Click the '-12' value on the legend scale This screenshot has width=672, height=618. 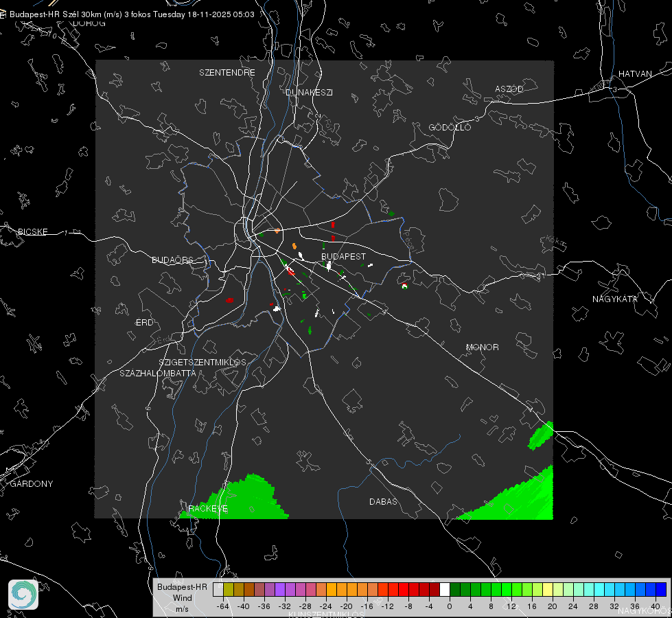[387, 606]
